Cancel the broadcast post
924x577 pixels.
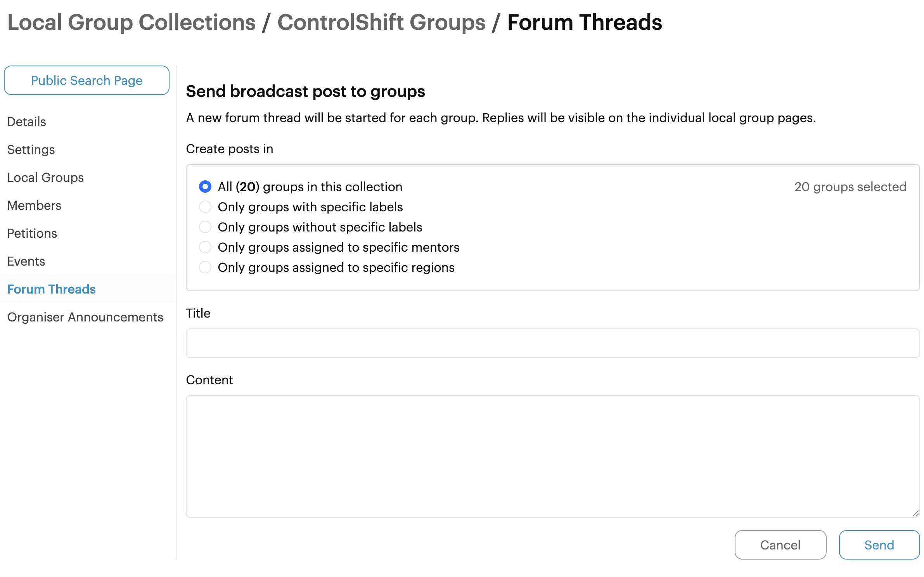pyautogui.click(x=780, y=544)
